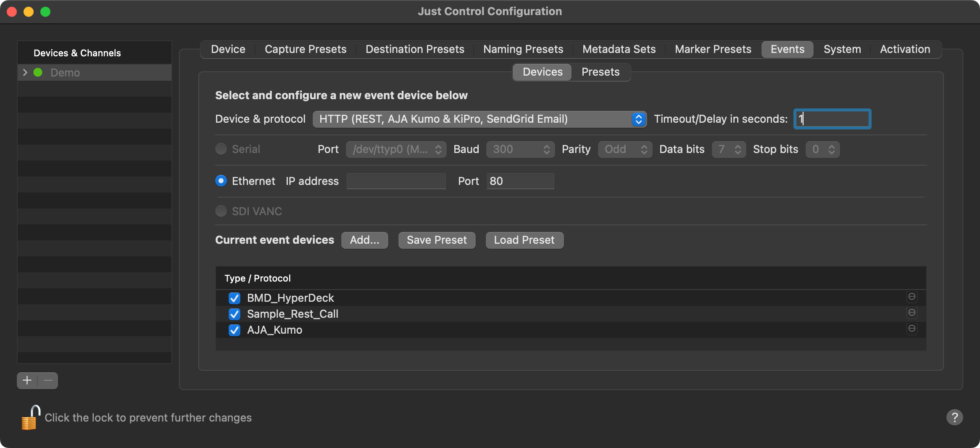This screenshot has width=980, height=448.
Task: Open options icon for AJA_Kumo row
Action: tap(912, 328)
